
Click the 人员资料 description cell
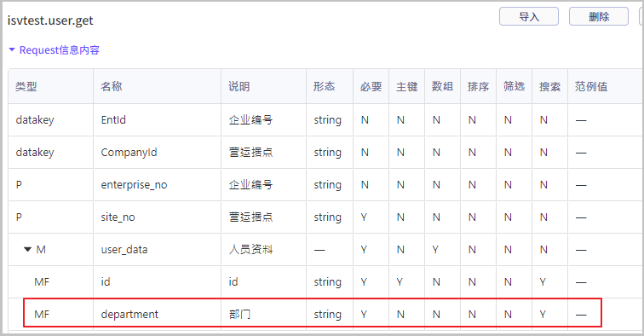point(250,250)
